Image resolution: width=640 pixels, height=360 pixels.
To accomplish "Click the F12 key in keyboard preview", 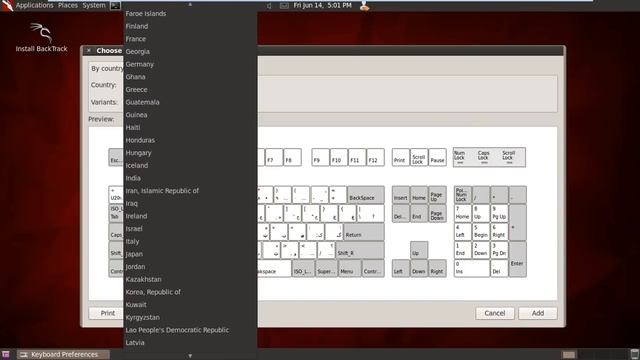I will (375, 158).
